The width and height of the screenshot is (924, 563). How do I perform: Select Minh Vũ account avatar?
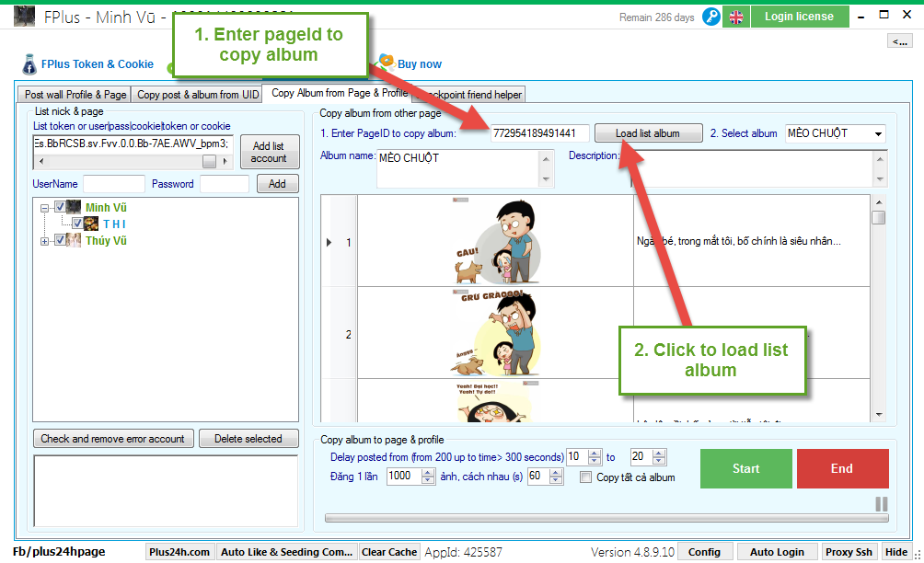point(74,207)
